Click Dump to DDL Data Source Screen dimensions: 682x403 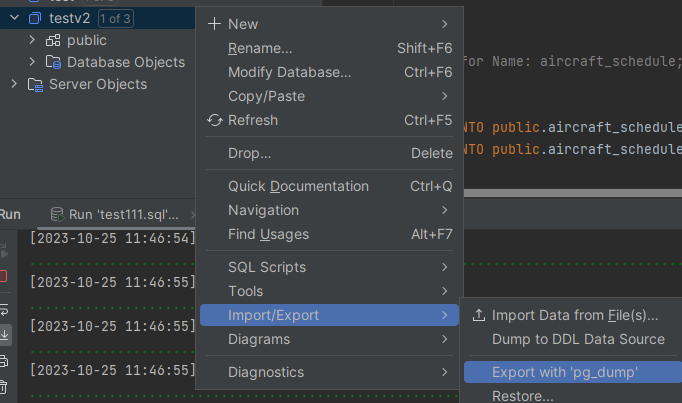click(578, 339)
